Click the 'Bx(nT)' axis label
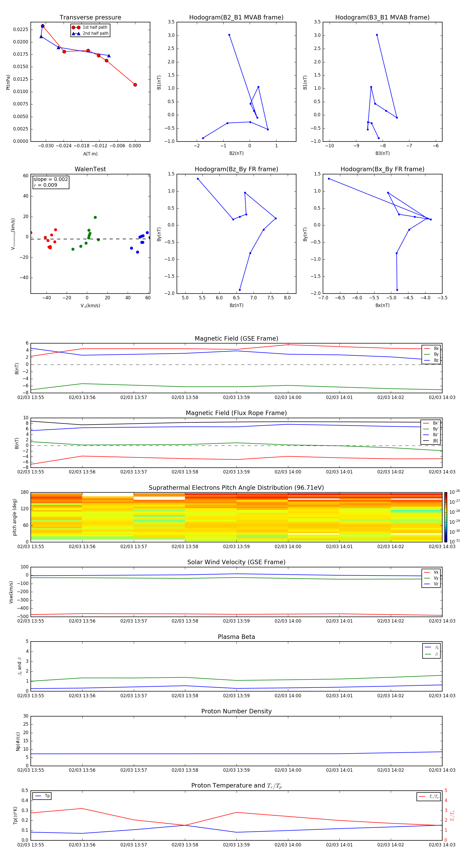 [382, 305]
